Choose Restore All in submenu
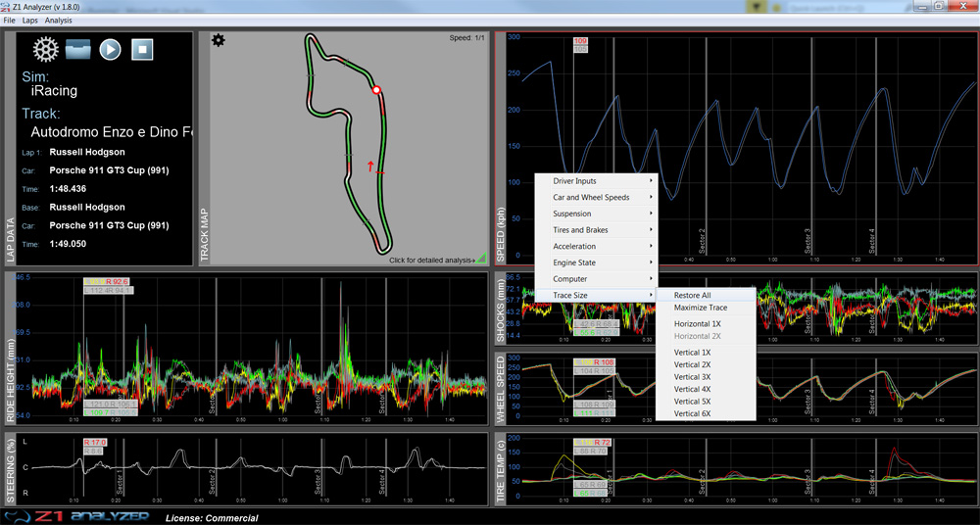The image size is (980, 525). pyautogui.click(x=706, y=295)
